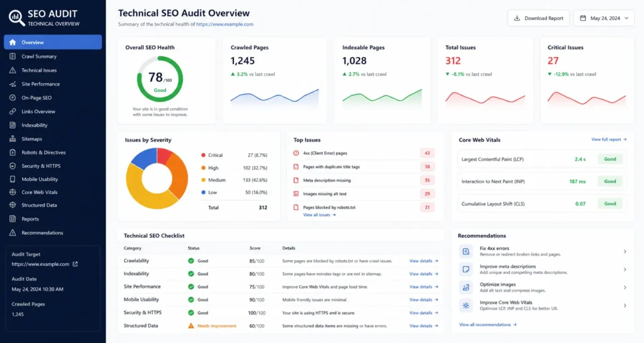The width and height of the screenshot is (644, 343).
Task: Click the images missing alt text icon
Action: pyautogui.click(x=296, y=193)
